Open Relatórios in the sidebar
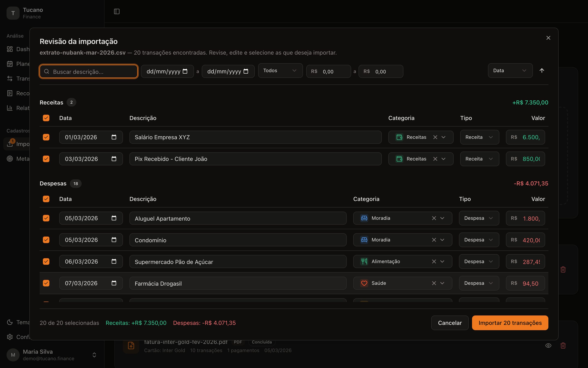The image size is (588, 368). 18,108
